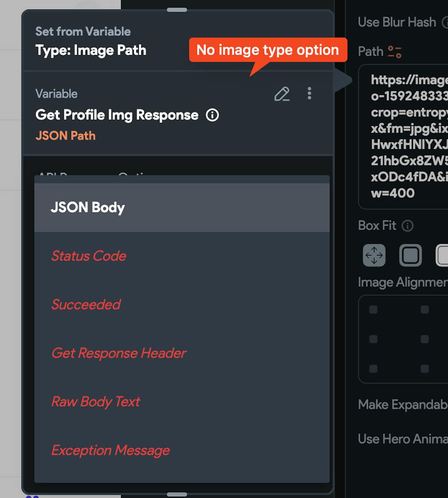Click the edit pencil icon for Variable
The width and height of the screenshot is (448, 498).
pos(282,94)
